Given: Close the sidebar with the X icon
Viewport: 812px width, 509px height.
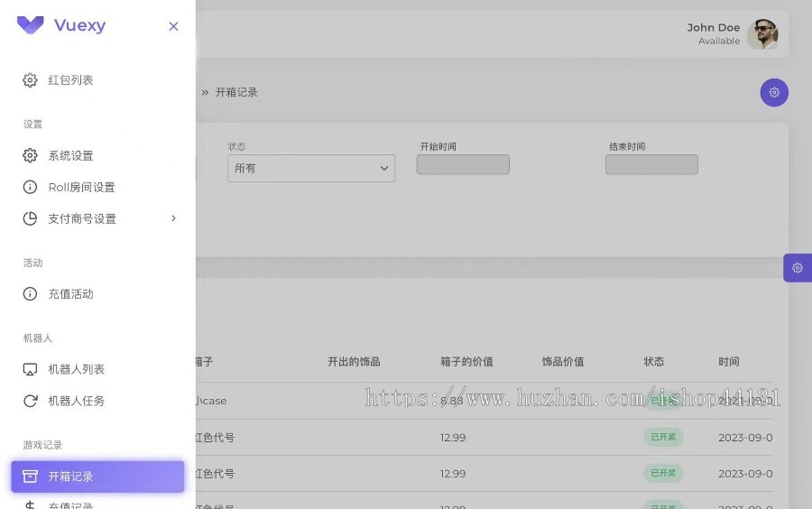Looking at the screenshot, I should (173, 26).
